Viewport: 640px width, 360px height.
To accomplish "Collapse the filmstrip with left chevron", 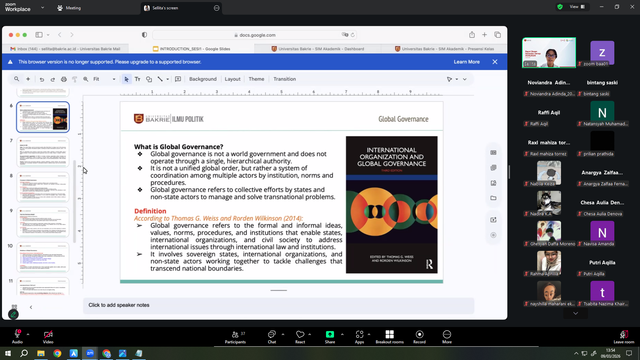I will coord(31,307).
